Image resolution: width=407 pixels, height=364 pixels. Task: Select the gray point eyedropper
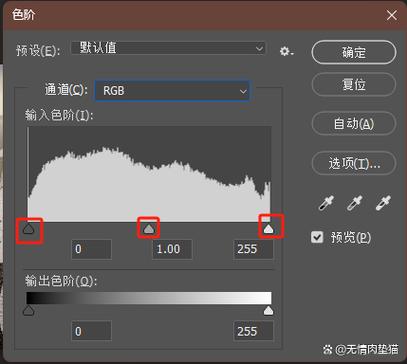[x=355, y=203]
